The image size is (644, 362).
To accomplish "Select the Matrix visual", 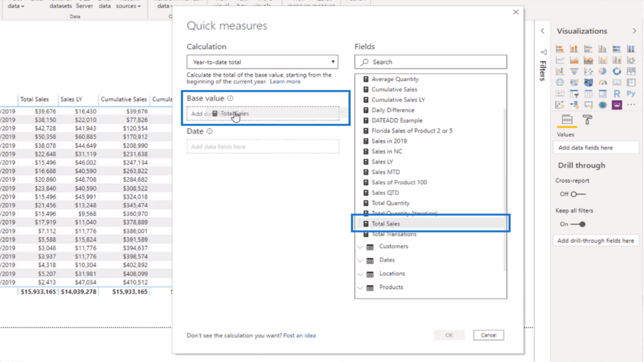I will 602,94.
